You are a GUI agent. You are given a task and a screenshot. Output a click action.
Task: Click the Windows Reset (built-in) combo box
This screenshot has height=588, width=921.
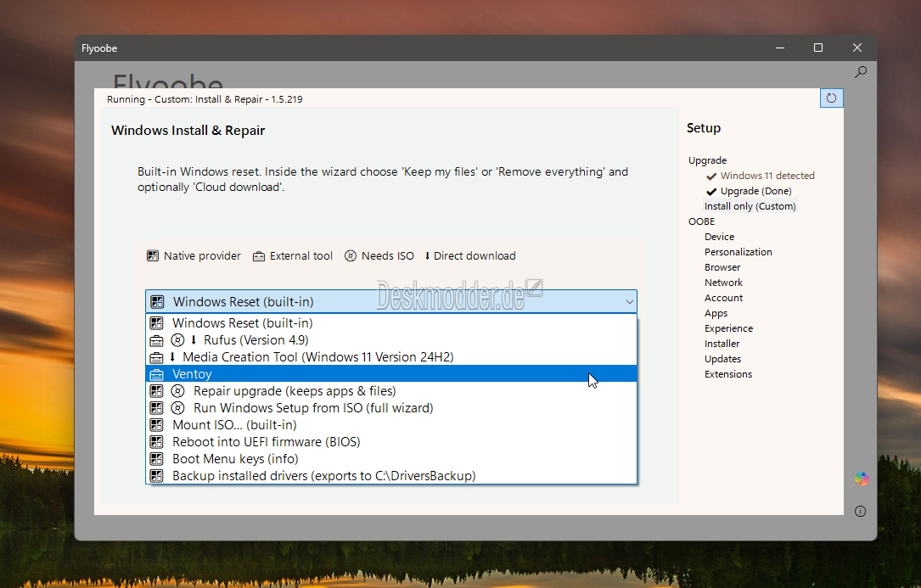391,301
